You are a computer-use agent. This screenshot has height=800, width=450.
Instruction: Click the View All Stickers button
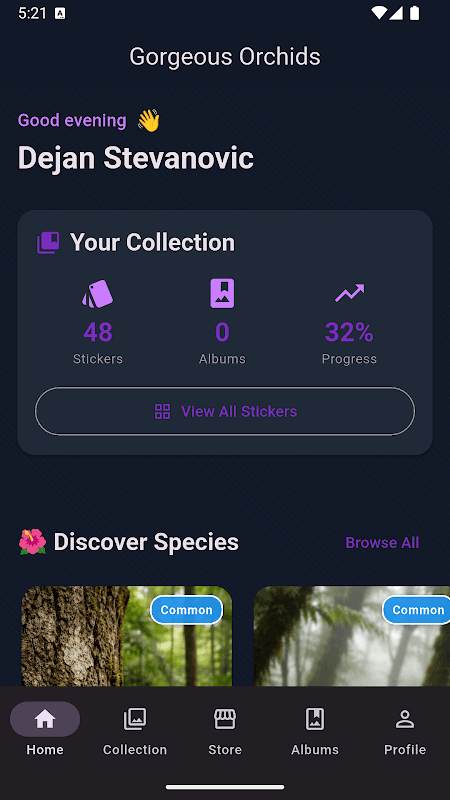[225, 411]
